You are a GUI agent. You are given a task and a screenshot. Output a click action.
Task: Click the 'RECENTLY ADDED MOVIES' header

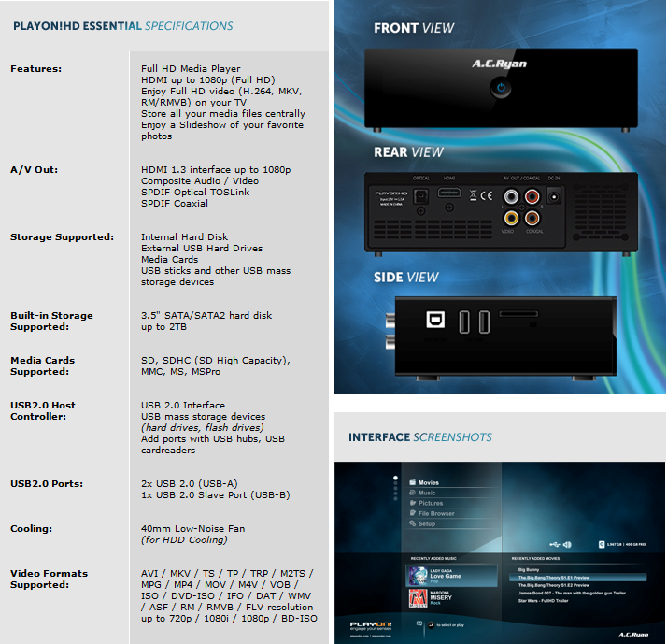click(535, 558)
